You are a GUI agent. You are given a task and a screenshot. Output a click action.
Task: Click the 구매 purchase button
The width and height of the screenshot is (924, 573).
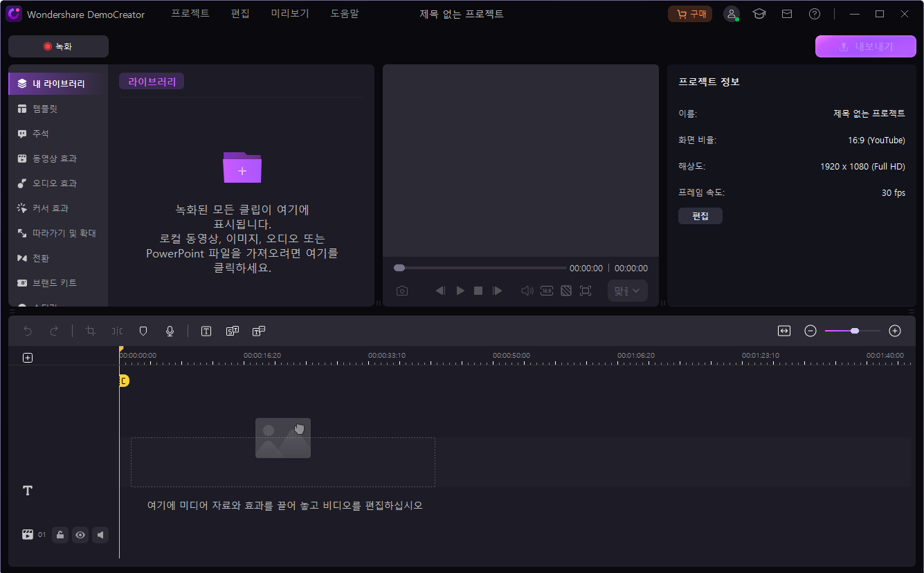(690, 14)
